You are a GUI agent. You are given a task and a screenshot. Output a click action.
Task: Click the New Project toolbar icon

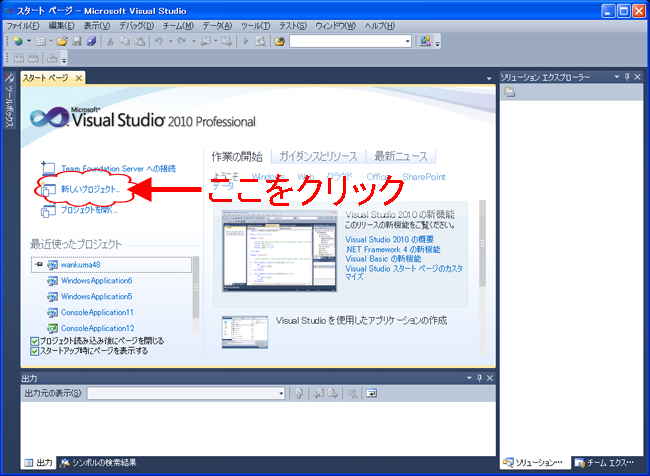click(x=18, y=41)
